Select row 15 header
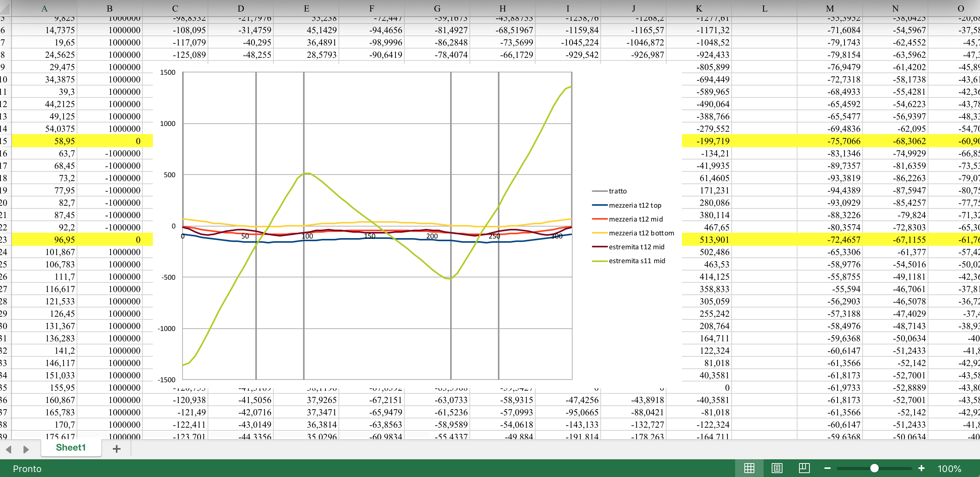 [5, 141]
